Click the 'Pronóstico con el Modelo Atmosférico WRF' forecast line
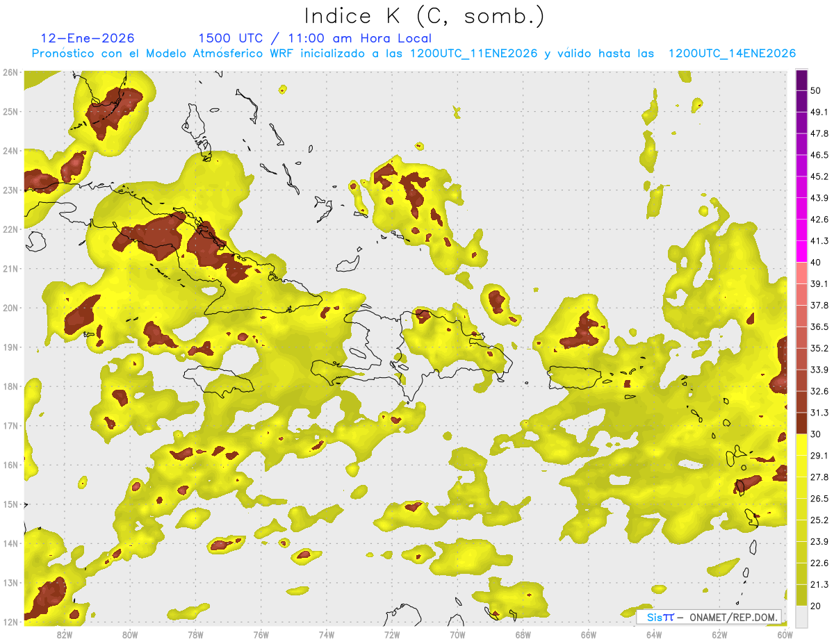This screenshot has width=834, height=644. point(414,53)
